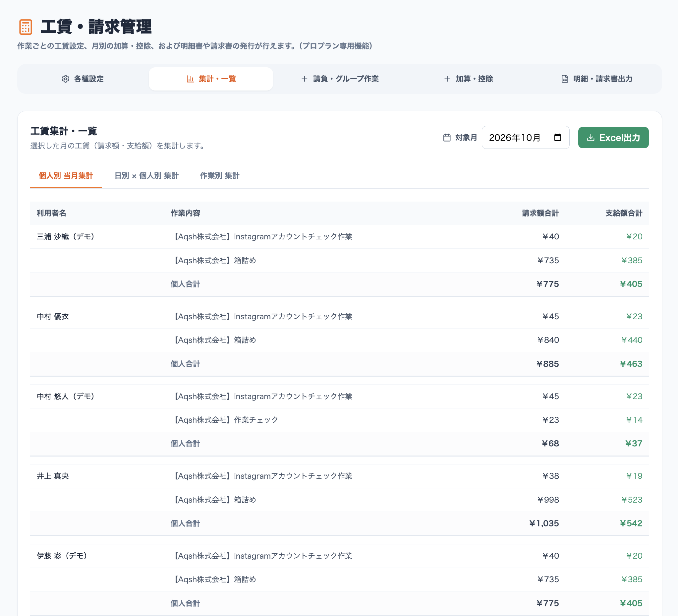Switch to 請負・グループ作業 tab
The image size is (678, 616).
click(x=340, y=79)
